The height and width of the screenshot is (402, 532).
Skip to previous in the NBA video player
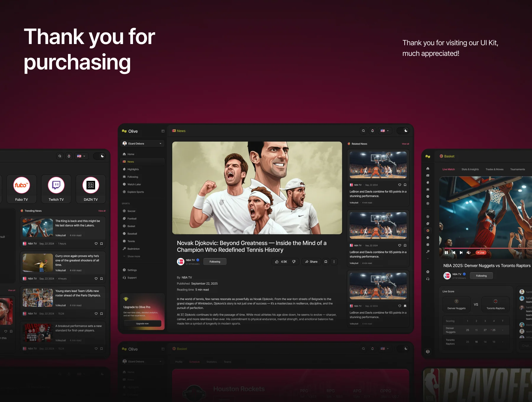click(454, 253)
